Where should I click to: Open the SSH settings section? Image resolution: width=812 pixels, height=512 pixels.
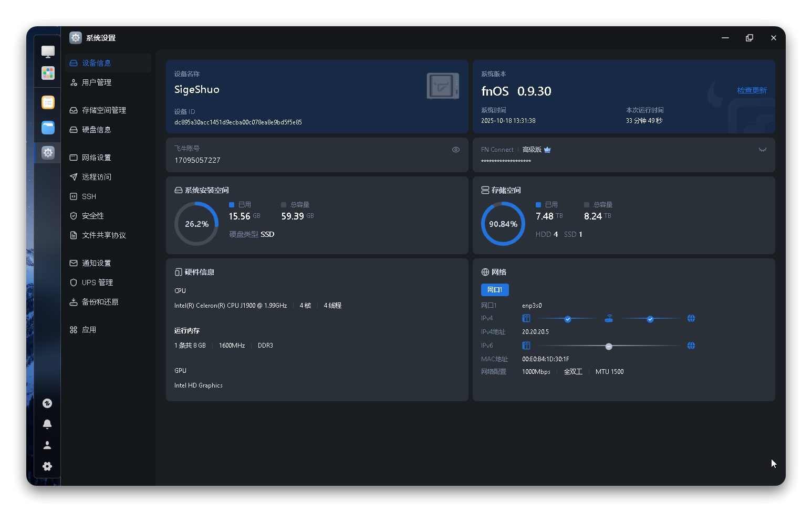[89, 196]
